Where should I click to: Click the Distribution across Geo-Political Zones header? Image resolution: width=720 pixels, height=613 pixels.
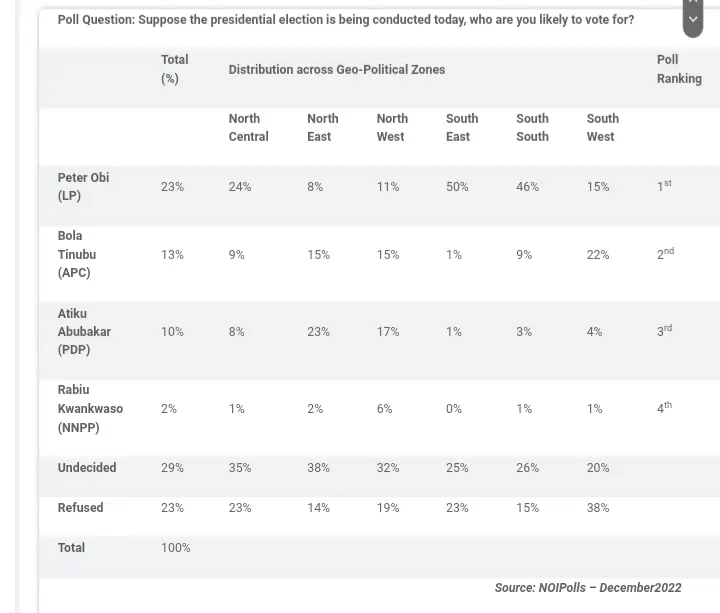336,70
